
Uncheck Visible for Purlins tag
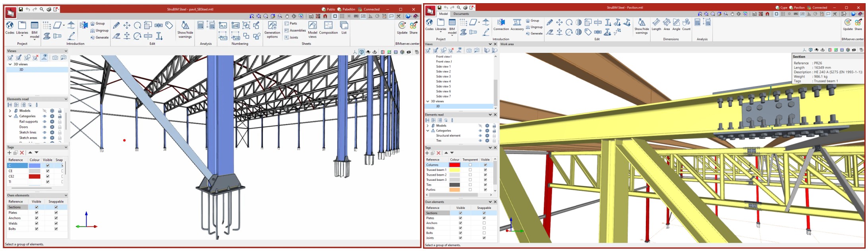485,190
